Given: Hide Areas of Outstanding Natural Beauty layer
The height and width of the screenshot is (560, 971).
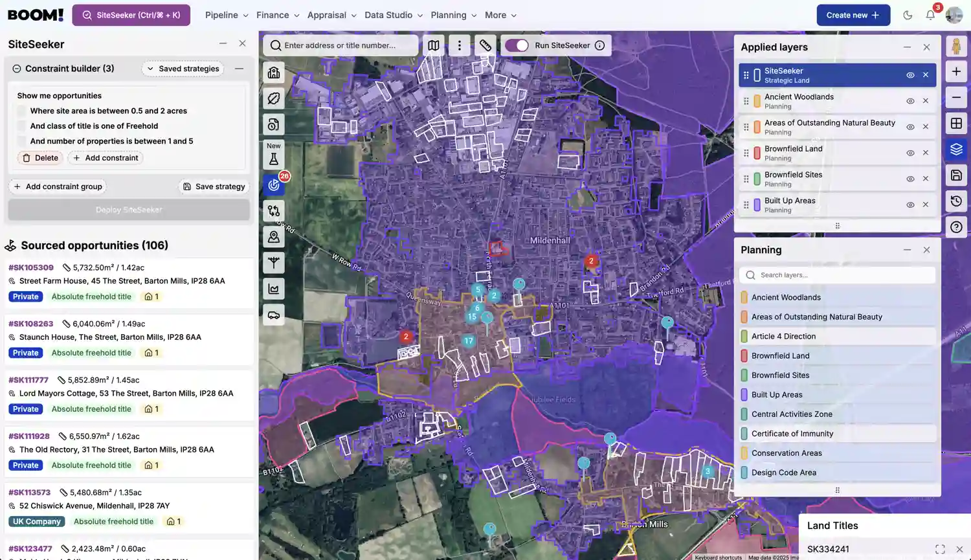Looking at the screenshot, I should pyautogui.click(x=910, y=127).
